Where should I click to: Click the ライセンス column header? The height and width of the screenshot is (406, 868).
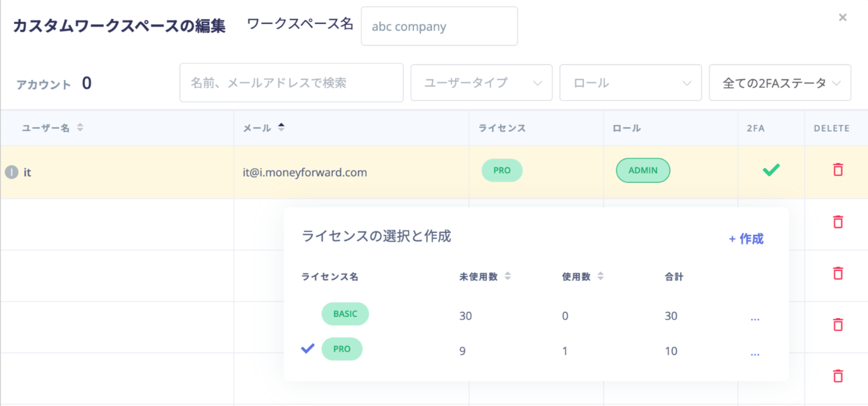tap(502, 128)
